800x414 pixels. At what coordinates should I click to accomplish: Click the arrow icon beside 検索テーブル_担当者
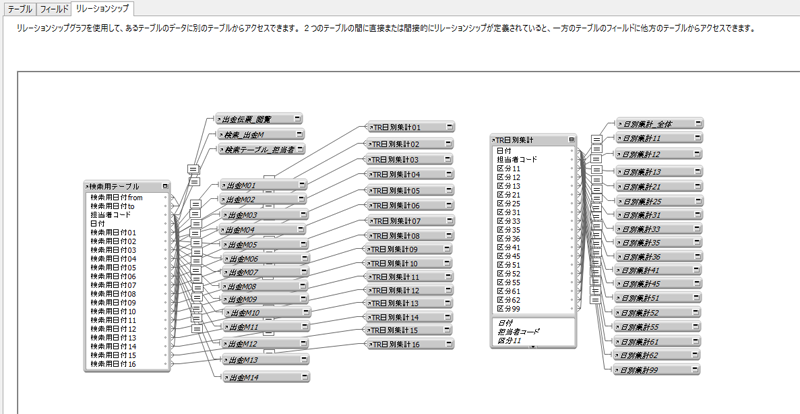coord(222,150)
